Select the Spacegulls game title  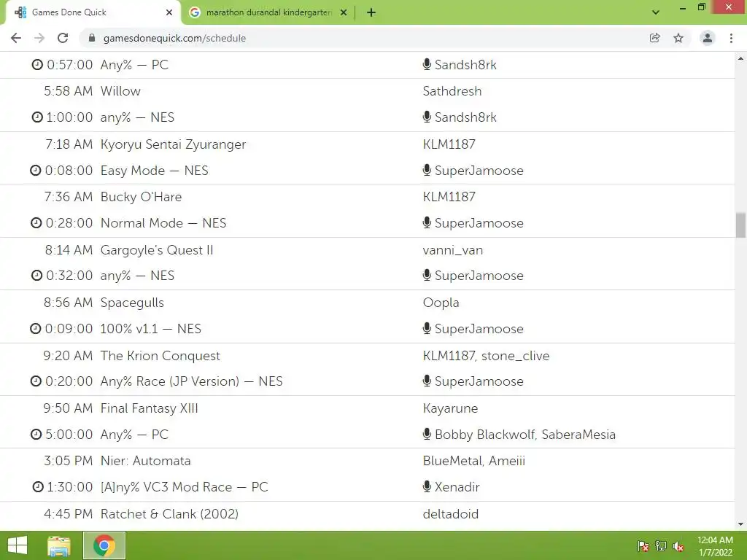coord(132,303)
